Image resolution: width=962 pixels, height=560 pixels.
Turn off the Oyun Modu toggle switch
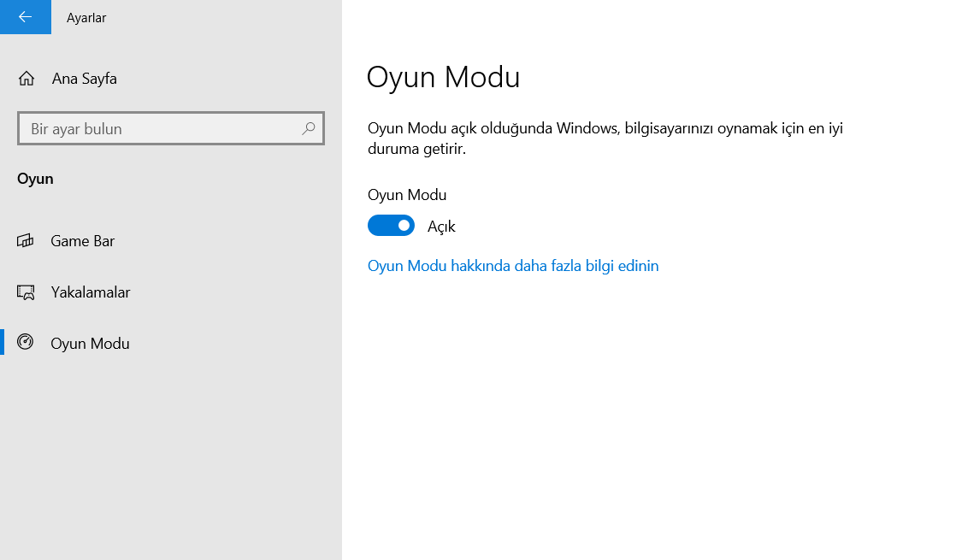click(x=391, y=226)
